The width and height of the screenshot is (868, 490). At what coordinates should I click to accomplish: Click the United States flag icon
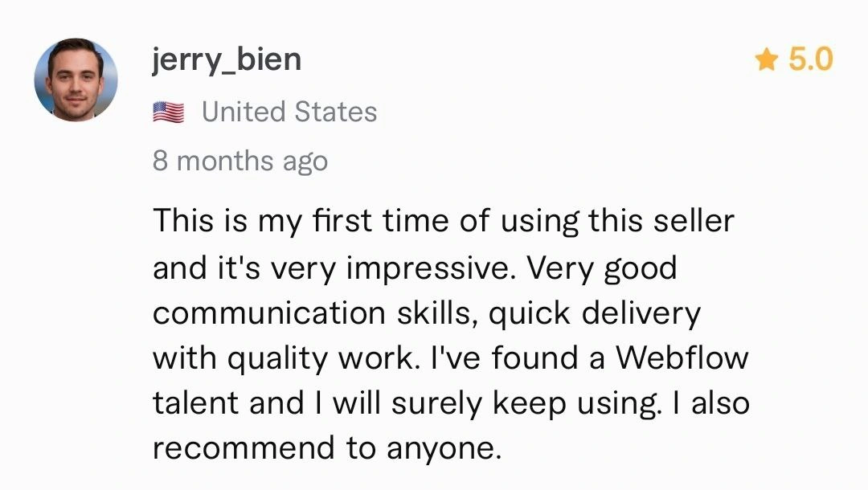pyautogui.click(x=168, y=112)
